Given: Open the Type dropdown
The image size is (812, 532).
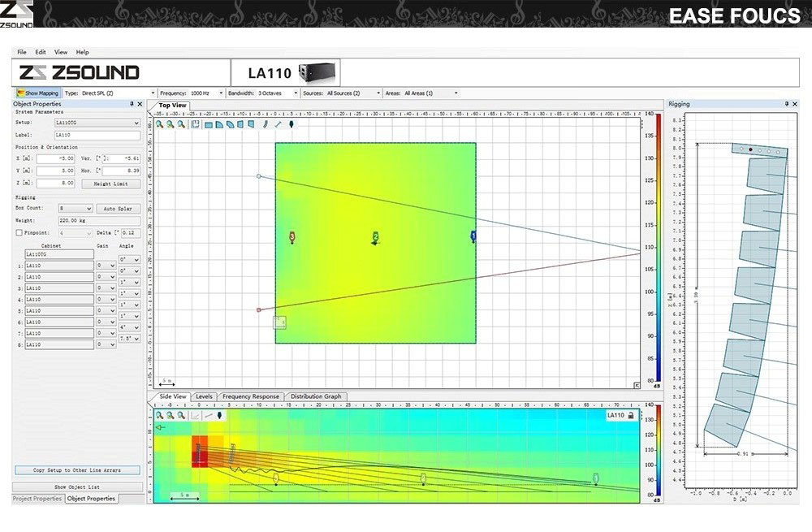Looking at the screenshot, I should [x=153, y=93].
